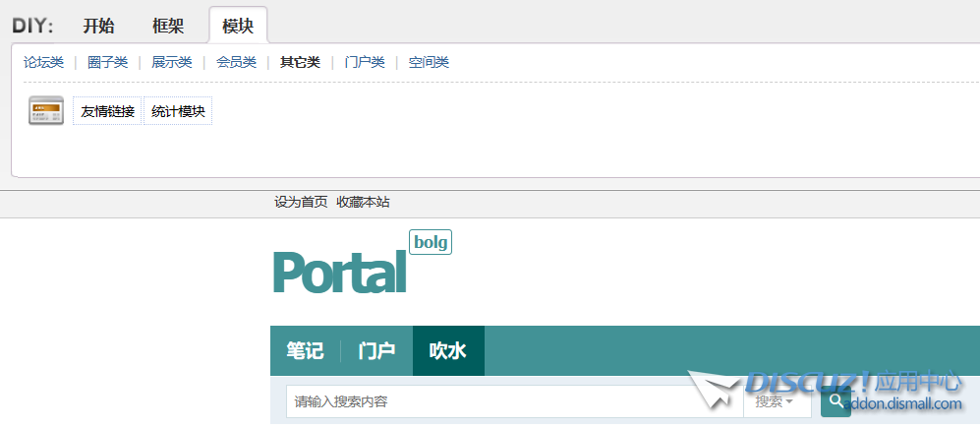Image resolution: width=980 pixels, height=429 pixels.
Task: Click 收藏本站 link
Action: (363, 202)
